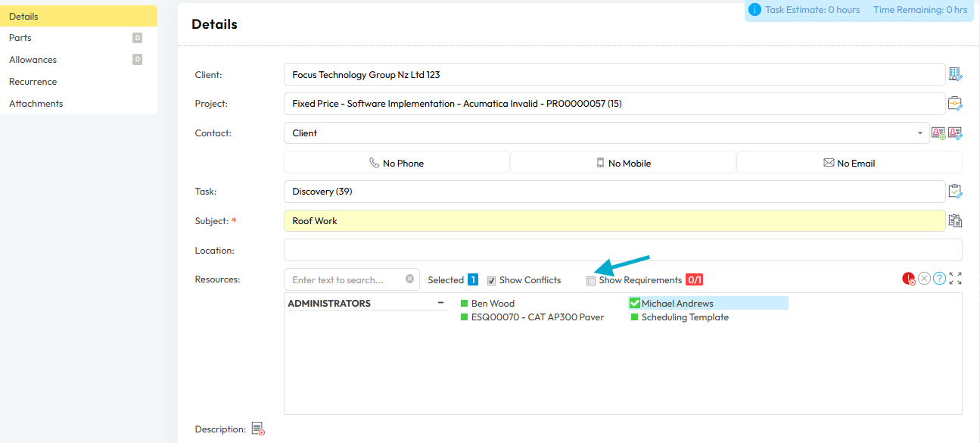Go to the Recurrence section

[79, 82]
